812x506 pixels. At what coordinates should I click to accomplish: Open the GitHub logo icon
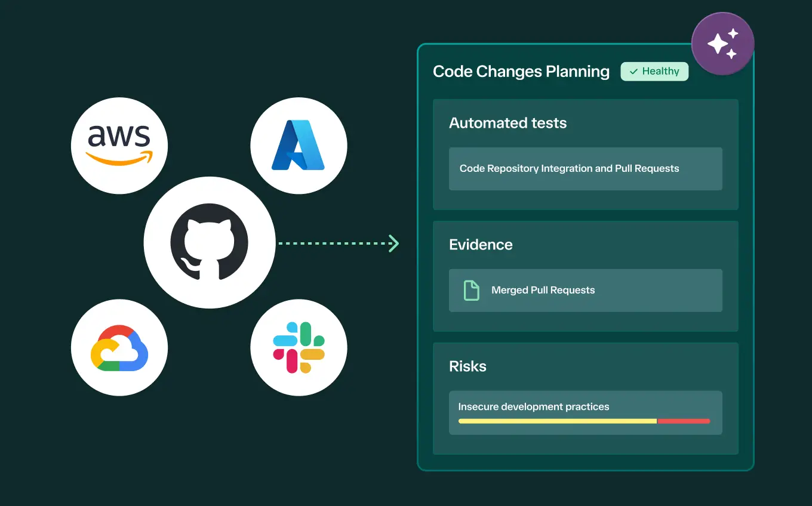point(209,242)
